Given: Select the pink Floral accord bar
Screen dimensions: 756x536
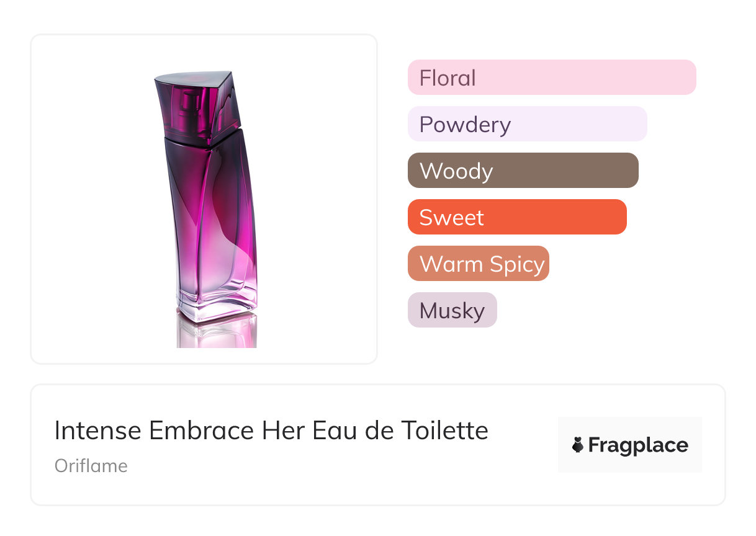Looking at the screenshot, I should [x=551, y=78].
